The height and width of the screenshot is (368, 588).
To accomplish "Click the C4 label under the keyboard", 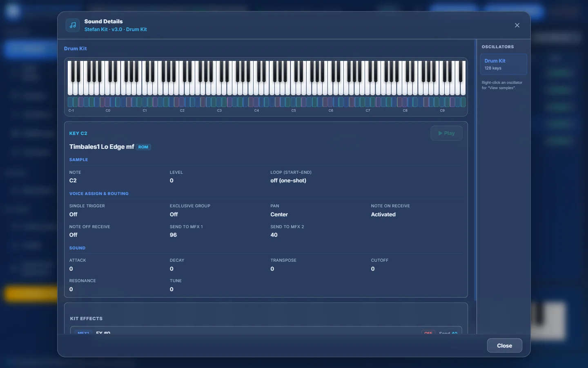I will tap(256, 110).
